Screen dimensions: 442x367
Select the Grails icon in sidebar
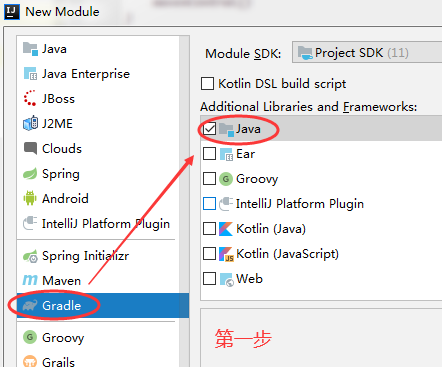click(30, 361)
